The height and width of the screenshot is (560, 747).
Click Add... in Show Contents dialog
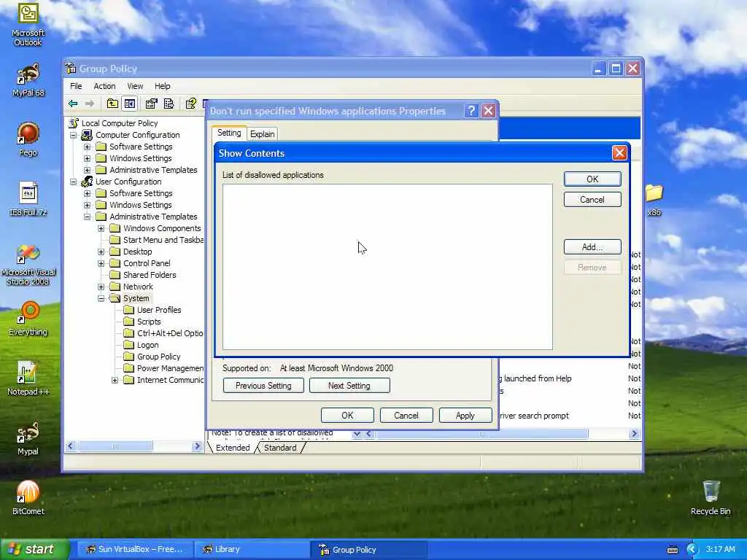click(592, 246)
